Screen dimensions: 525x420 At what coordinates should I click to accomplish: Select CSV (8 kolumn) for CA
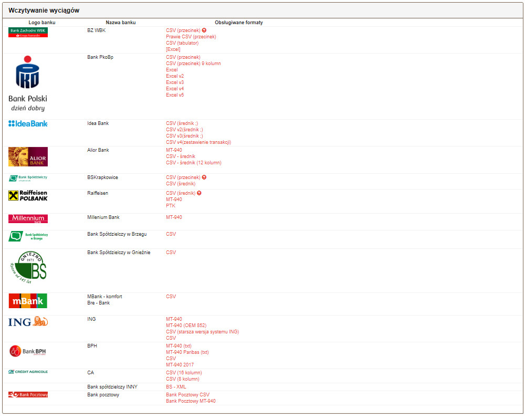(x=183, y=379)
